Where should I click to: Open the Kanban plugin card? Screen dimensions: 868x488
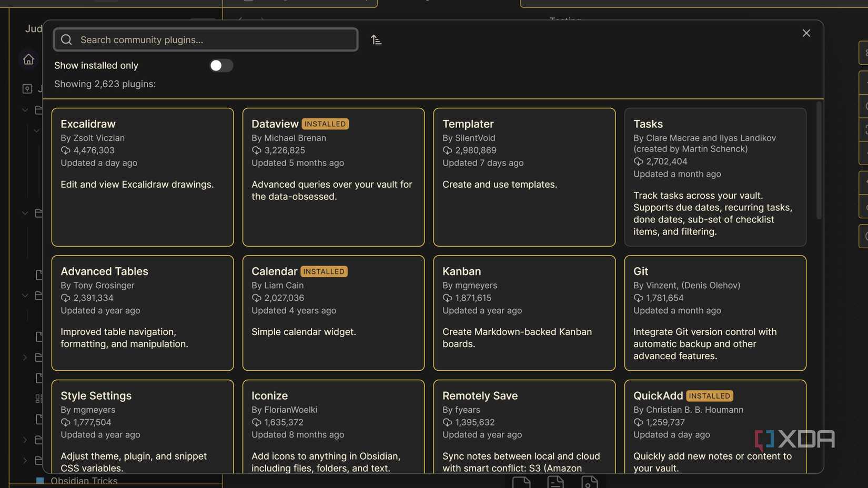pyautogui.click(x=524, y=313)
